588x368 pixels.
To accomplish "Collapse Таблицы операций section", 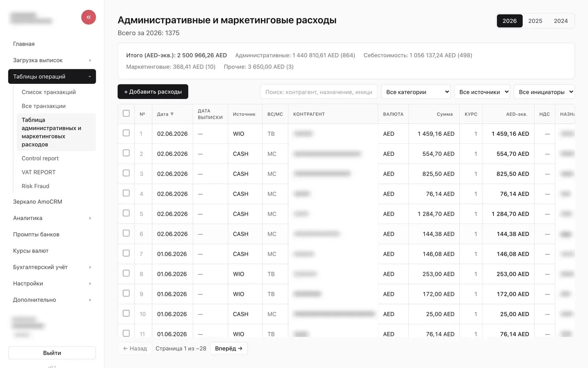I will coord(52,77).
